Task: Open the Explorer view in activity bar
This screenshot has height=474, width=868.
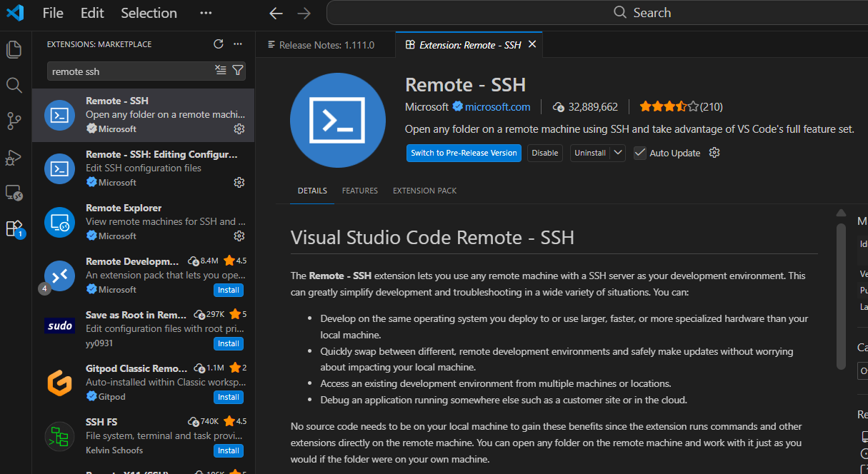Action: (x=14, y=49)
